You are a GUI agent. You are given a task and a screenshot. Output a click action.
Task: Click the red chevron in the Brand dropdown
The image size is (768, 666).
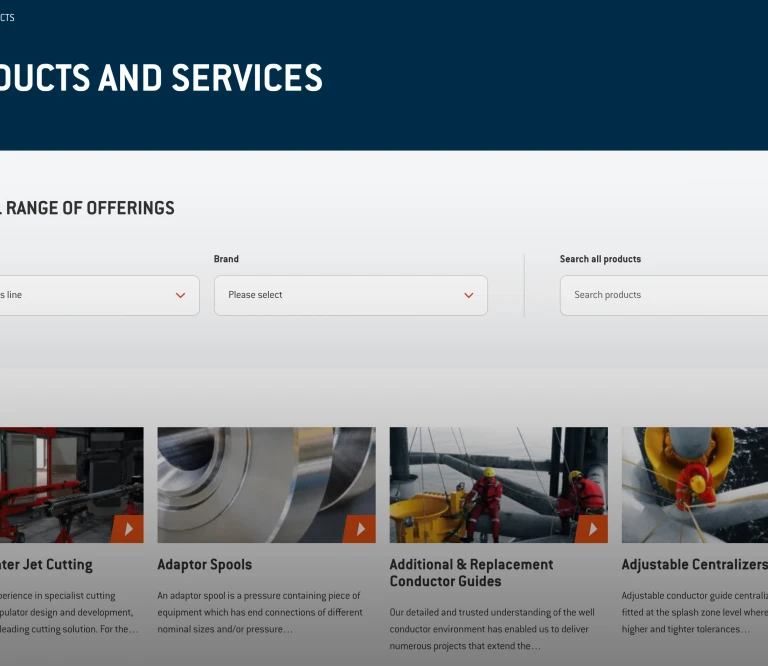pyautogui.click(x=468, y=296)
